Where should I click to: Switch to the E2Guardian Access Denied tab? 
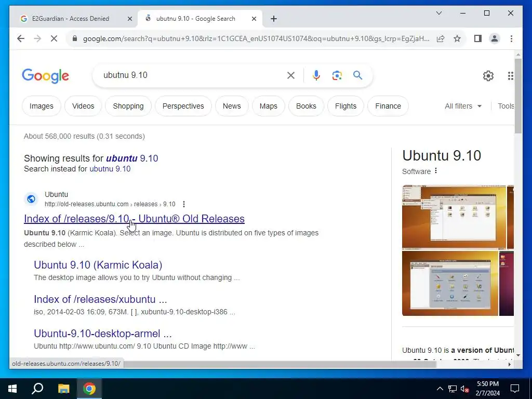click(x=71, y=19)
